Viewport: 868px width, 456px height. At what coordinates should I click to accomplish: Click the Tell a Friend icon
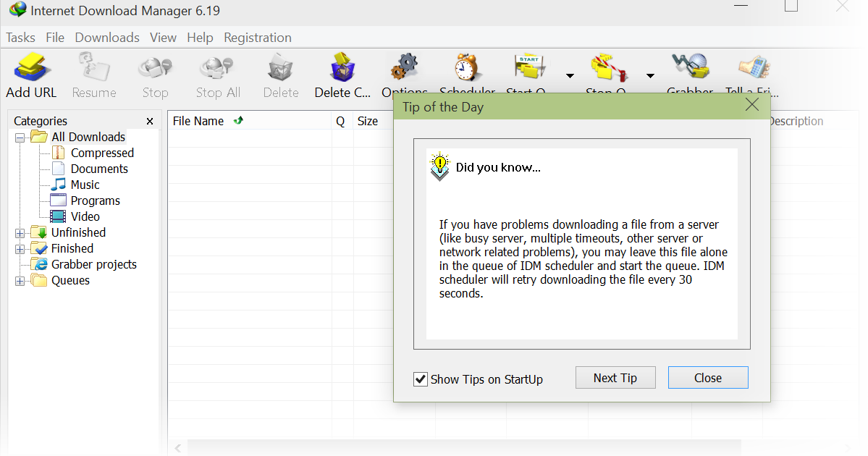[754, 67]
